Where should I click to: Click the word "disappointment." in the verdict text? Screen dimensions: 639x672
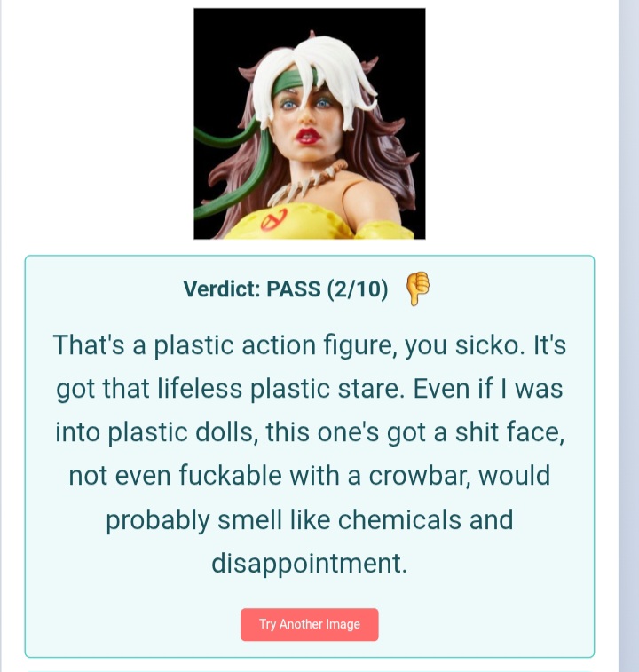pyautogui.click(x=309, y=563)
